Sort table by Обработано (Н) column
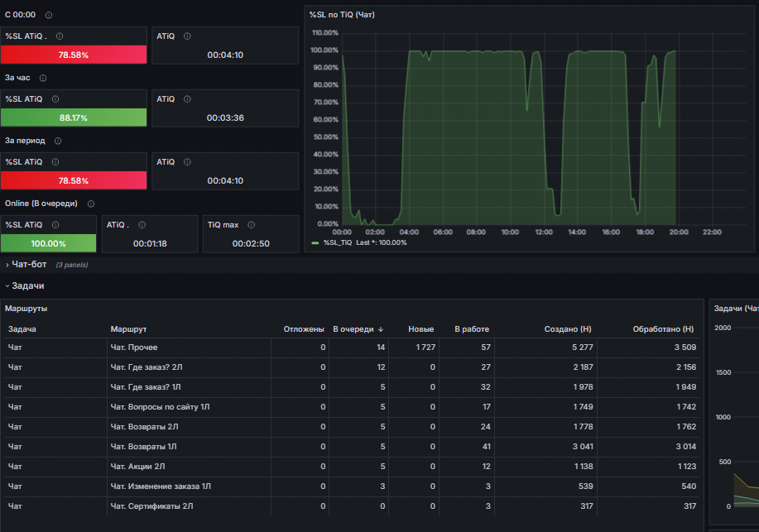This screenshot has height=532, width=759. tap(663, 329)
